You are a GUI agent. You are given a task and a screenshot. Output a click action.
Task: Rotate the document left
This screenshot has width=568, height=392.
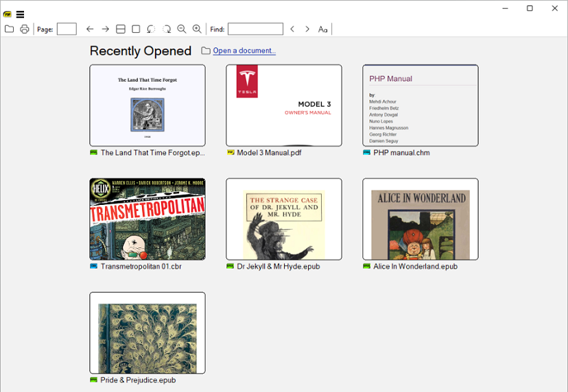[x=151, y=29]
